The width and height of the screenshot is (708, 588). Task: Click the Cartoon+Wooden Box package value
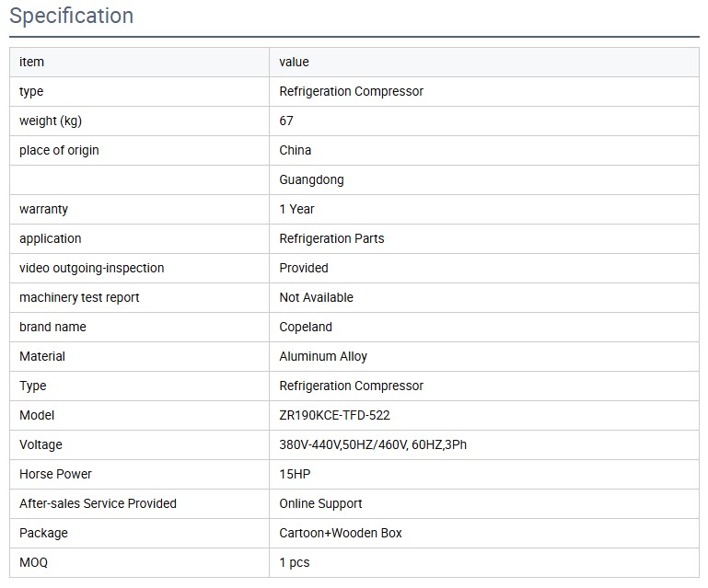tap(341, 533)
